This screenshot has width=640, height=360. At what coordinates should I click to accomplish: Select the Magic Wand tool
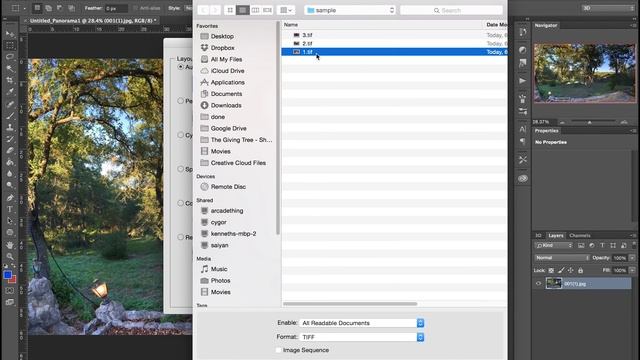click(x=10, y=68)
